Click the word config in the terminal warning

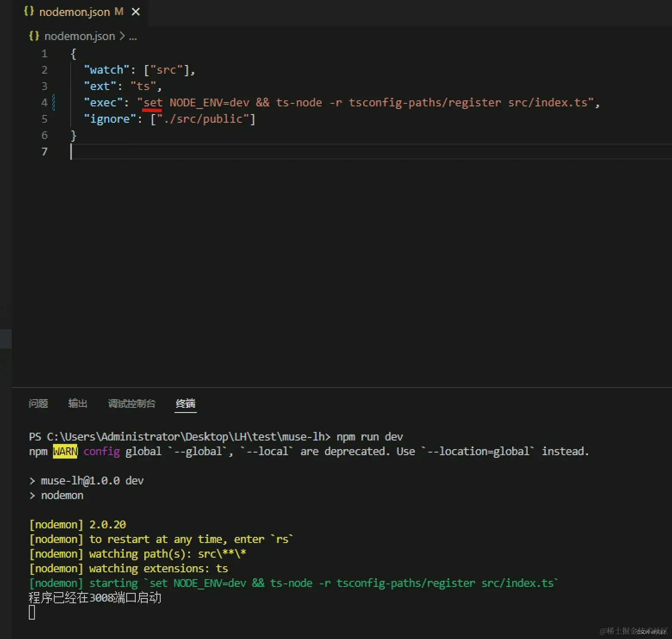(x=102, y=452)
